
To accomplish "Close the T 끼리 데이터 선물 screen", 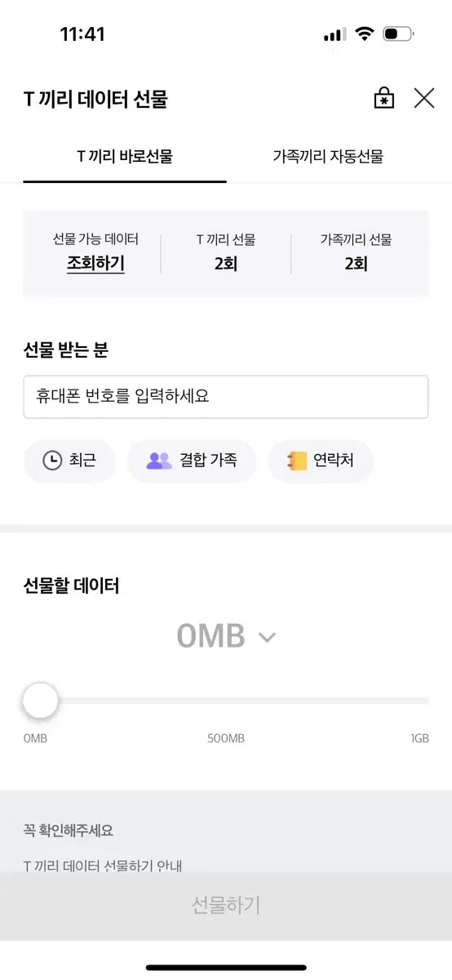I will tap(424, 99).
